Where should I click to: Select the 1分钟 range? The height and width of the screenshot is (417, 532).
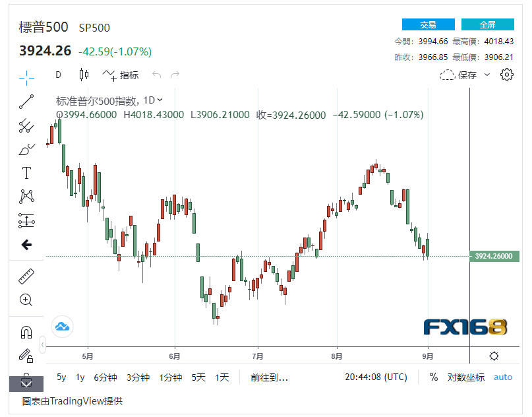click(171, 377)
